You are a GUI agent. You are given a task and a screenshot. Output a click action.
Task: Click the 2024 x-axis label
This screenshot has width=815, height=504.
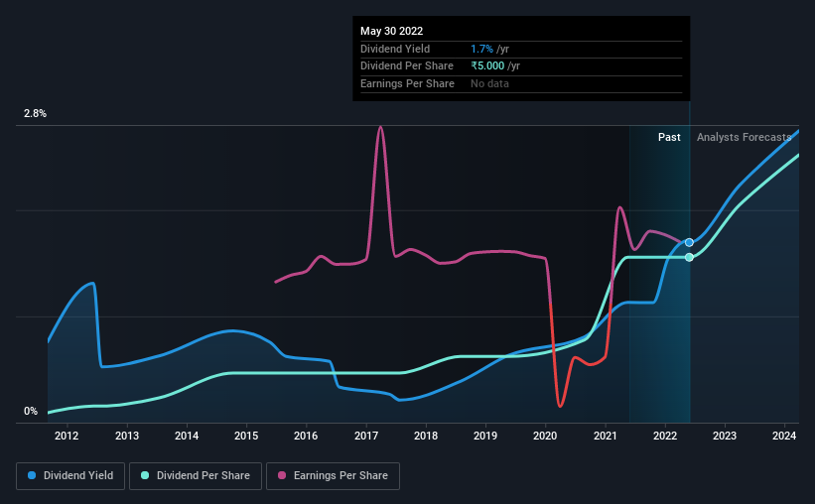tap(784, 436)
